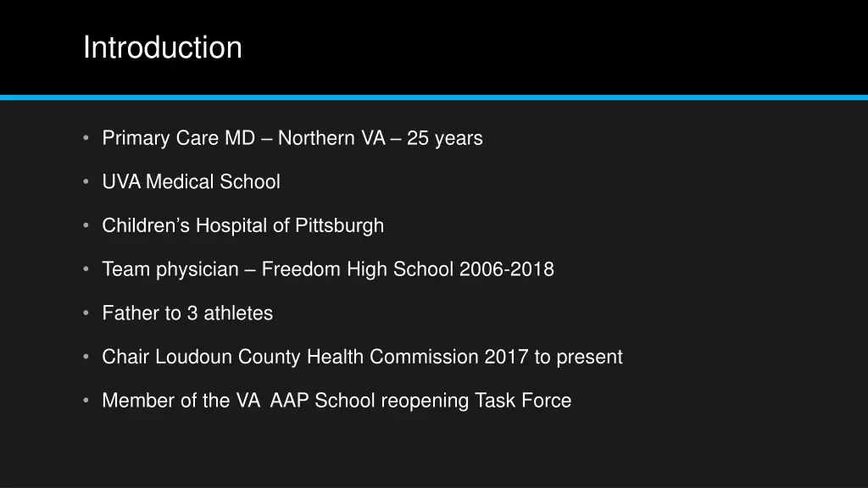Select the blue divider line under the title
Viewport: 868px width, 488px height.
pyautogui.click(x=434, y=97)
